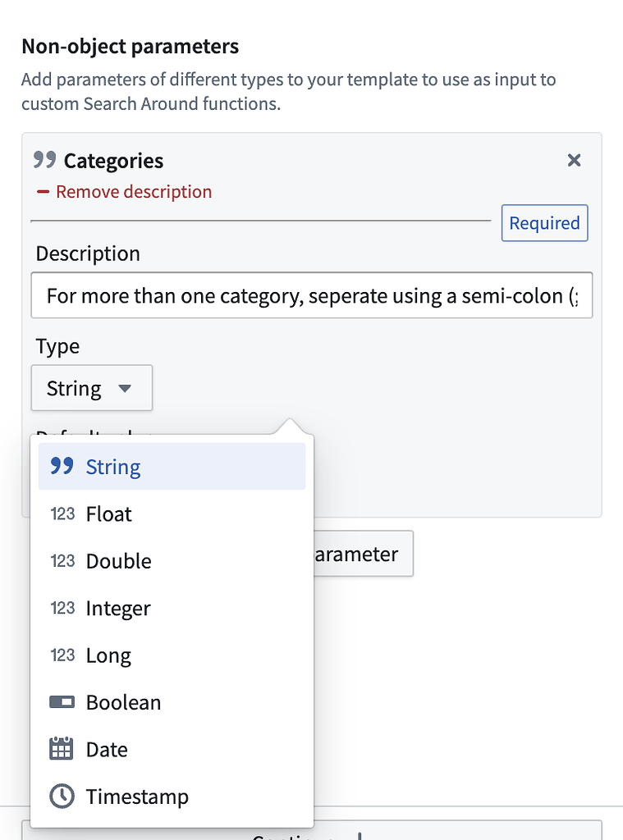Pick Boolean as the parameter type
The width and height of the screenshot is (623, 840).
point(123,702)
